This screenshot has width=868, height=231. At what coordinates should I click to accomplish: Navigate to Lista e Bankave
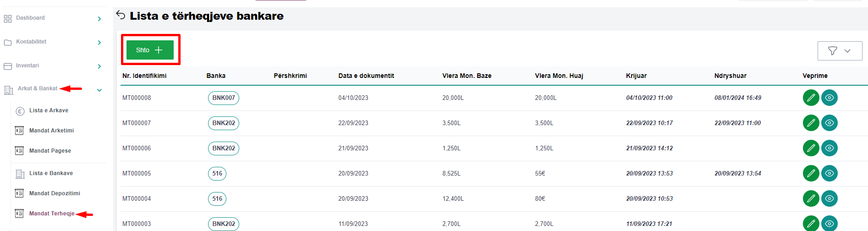[51, 173]
